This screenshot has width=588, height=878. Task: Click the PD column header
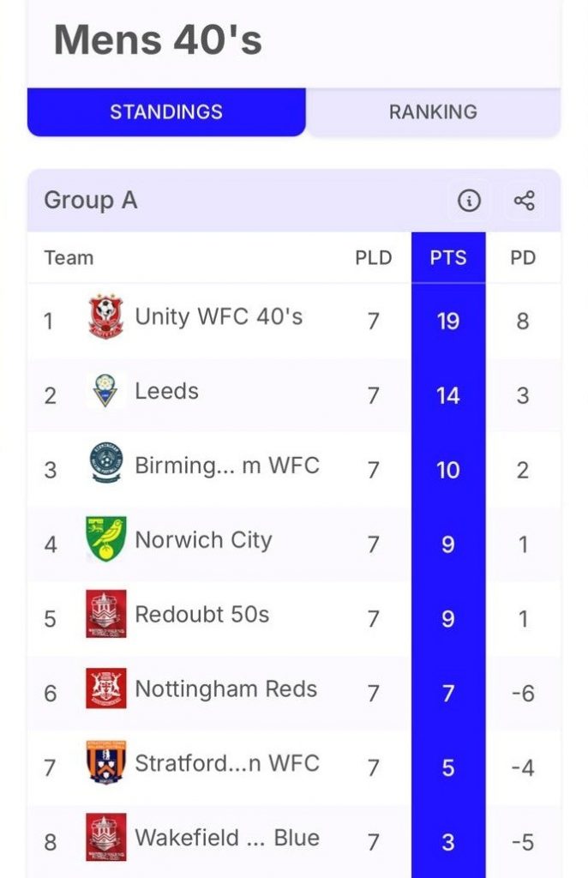(x=523, y=258)
